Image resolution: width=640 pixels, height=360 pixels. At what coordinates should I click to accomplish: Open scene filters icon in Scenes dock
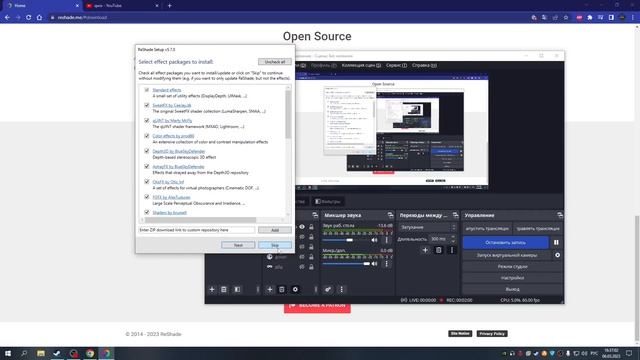click(237, 289)
